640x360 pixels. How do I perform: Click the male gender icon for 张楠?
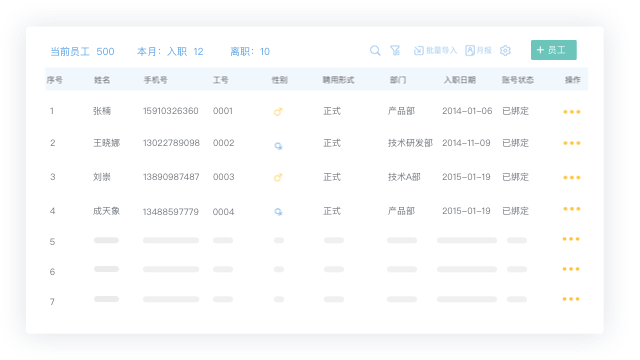tap(278, 112)
